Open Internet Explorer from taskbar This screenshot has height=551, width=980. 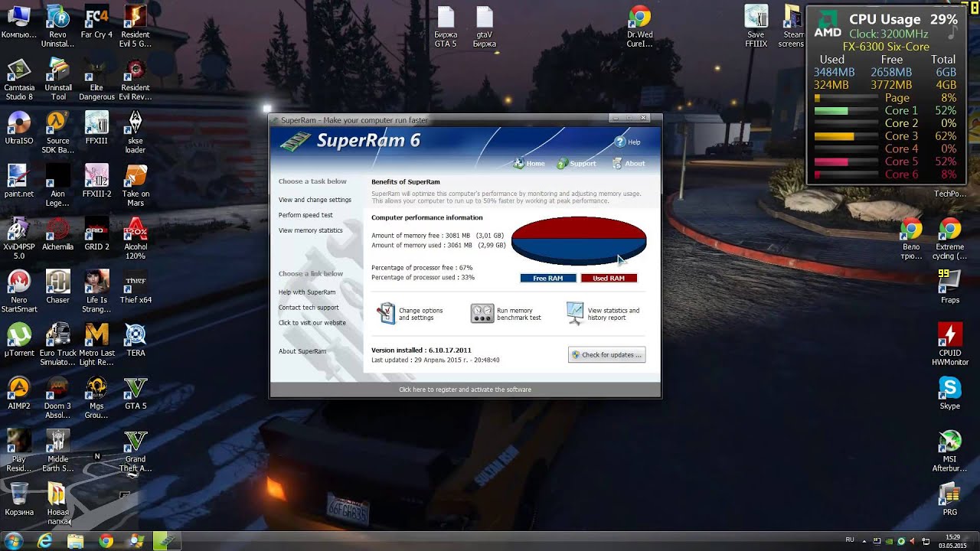coord(45,541)
